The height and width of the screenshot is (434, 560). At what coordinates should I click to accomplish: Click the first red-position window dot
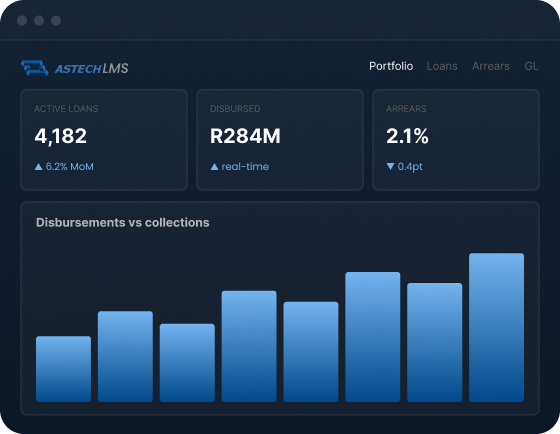click(22, 20)
